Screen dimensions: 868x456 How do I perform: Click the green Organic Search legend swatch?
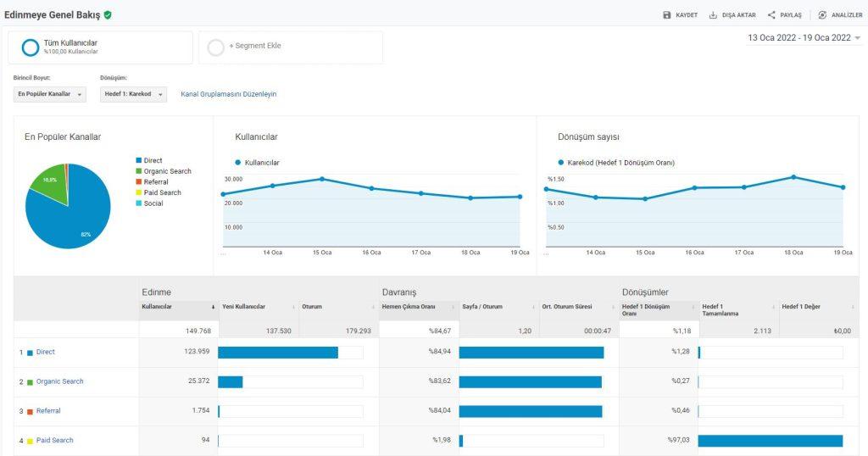(x=139, y=171)
